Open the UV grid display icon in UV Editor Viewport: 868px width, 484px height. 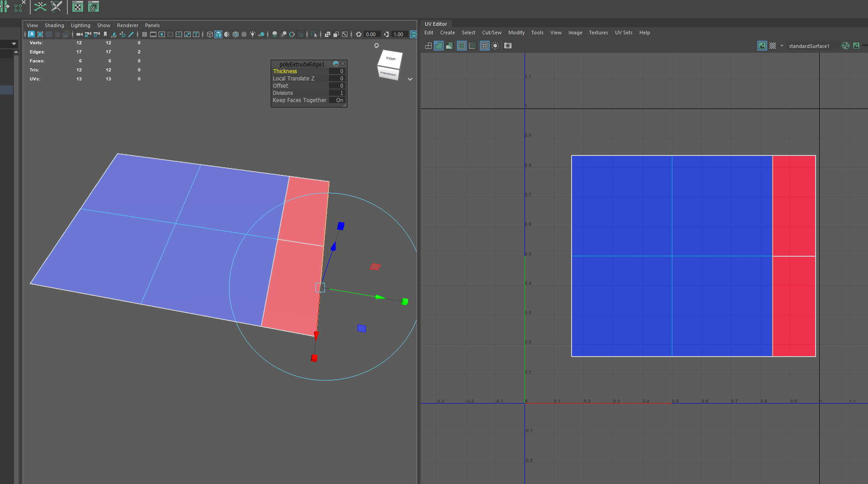point(484,46)
